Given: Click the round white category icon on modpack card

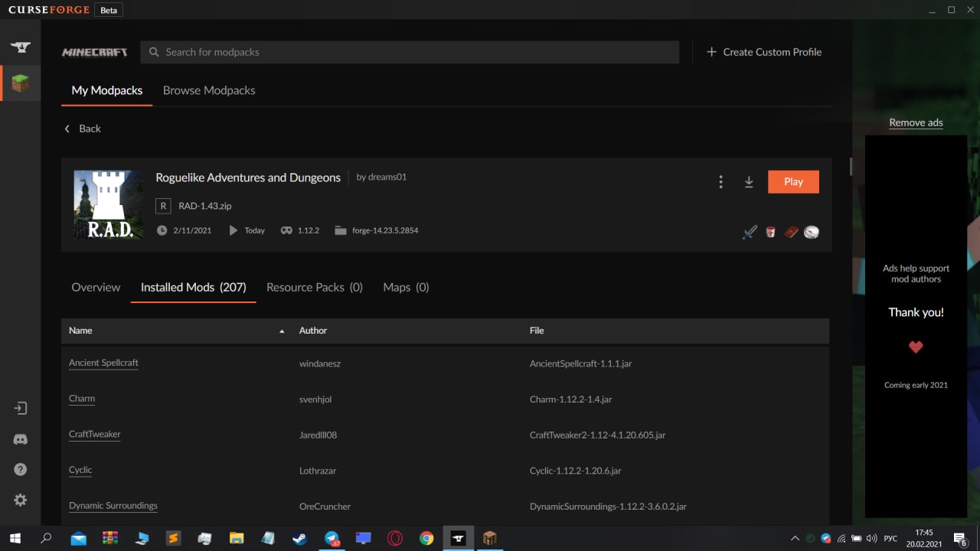Looking at the screenshot, I should point(812,232).
